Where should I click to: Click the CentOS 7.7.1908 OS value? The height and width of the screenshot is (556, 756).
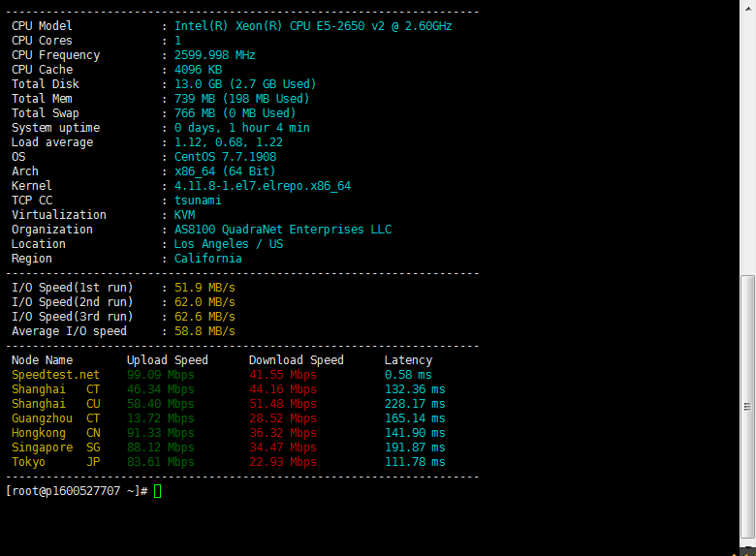tap(225, 157)
